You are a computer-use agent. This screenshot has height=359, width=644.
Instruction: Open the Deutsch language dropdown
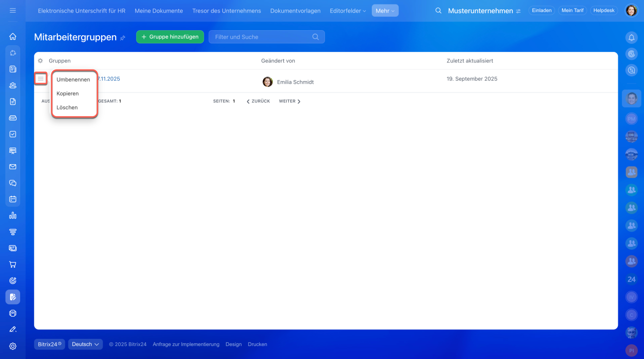pyautogui.click(x=86, y=344)
